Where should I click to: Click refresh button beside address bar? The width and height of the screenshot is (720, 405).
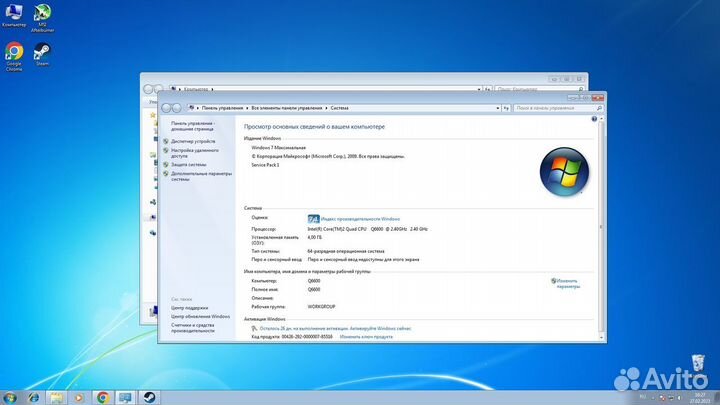click(x=506, y=108)
